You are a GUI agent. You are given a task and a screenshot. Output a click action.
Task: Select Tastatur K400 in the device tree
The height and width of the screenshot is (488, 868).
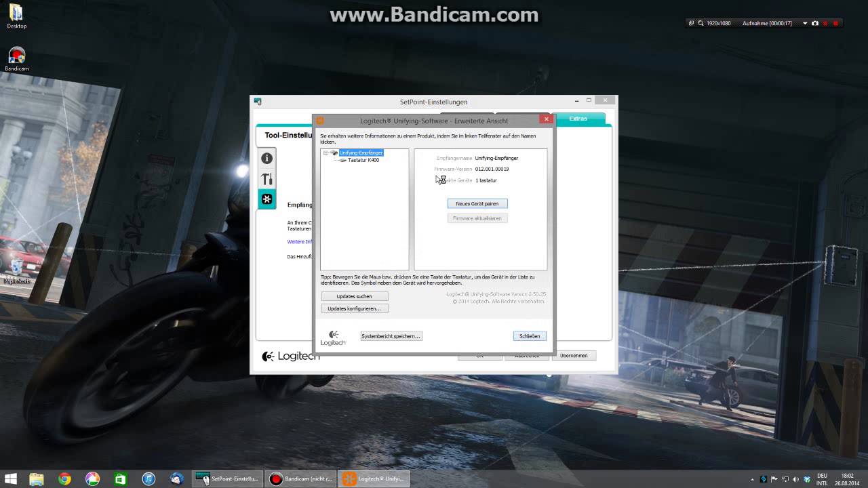[x=363, y=160]
